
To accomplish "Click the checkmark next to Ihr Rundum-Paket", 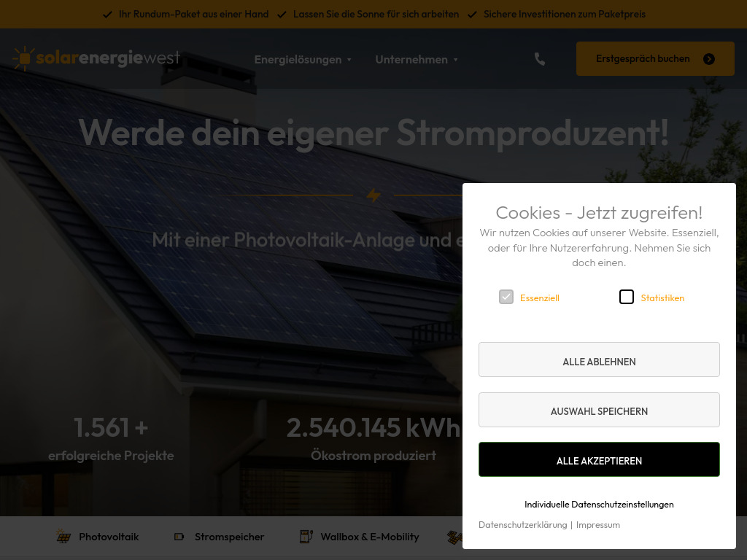I will (107, 14).
